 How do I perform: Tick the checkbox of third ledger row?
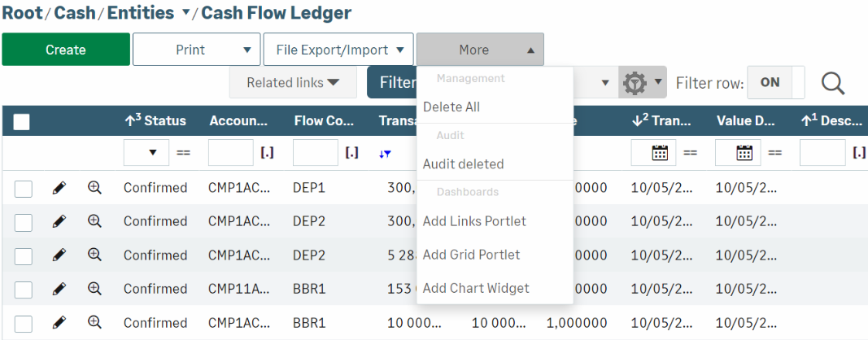(x=24, y=255)
